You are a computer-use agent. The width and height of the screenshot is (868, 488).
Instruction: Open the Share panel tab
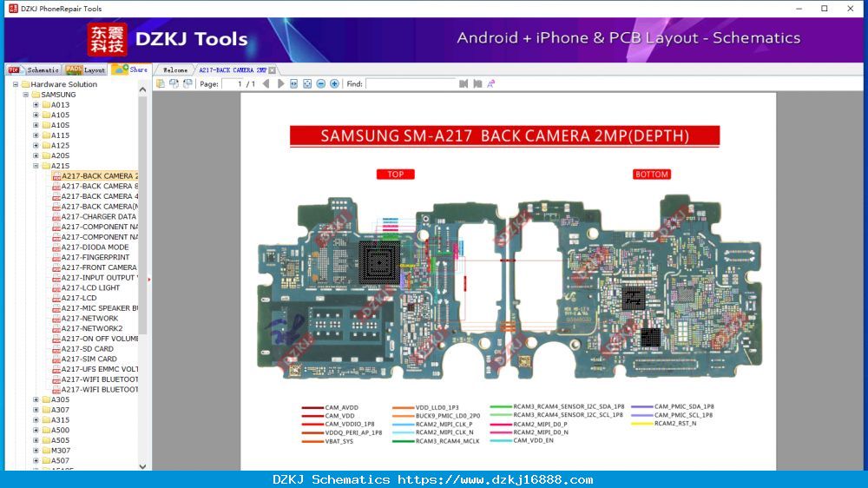(x=130, y=69)
